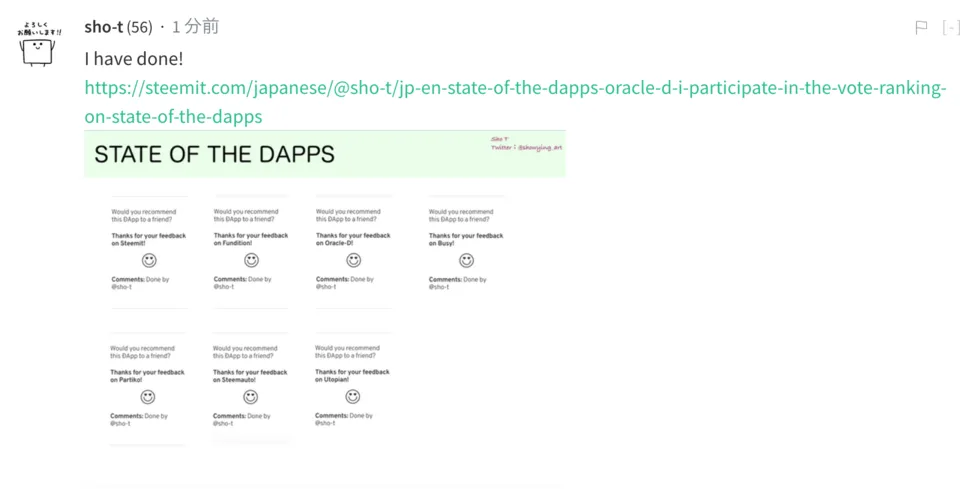Flag this comment with the flag icon
The width and height of the screenshot is (960, 489).
tap(921, 28)
